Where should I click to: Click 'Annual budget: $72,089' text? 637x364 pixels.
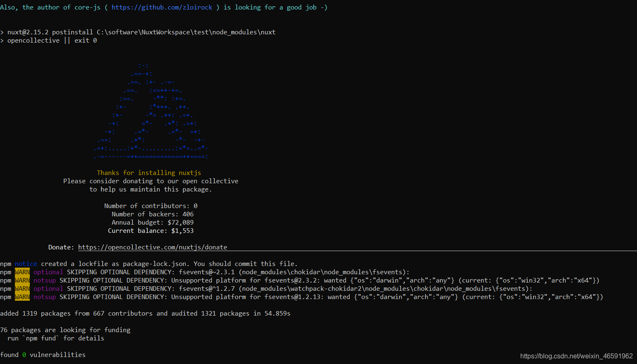point(153,223)
